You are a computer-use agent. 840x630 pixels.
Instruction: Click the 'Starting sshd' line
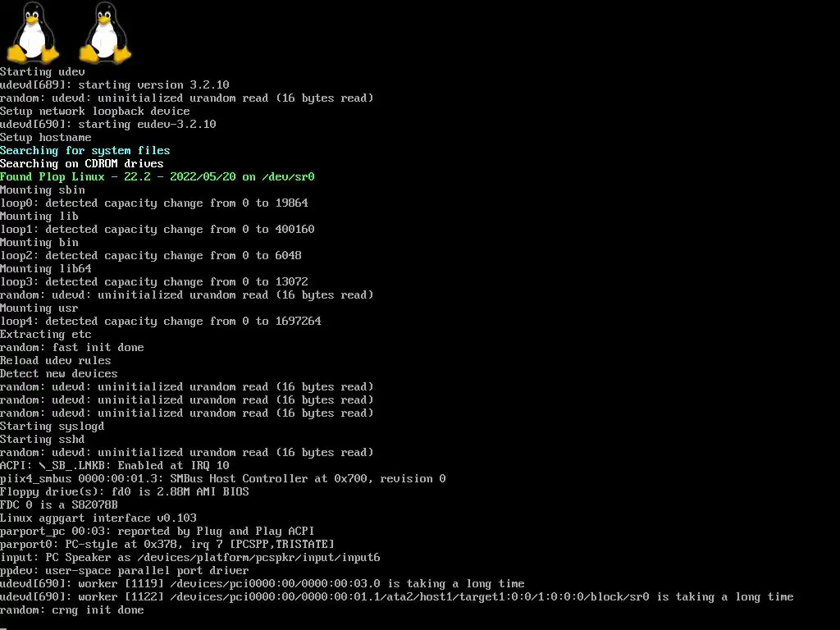tap(43, 440)
